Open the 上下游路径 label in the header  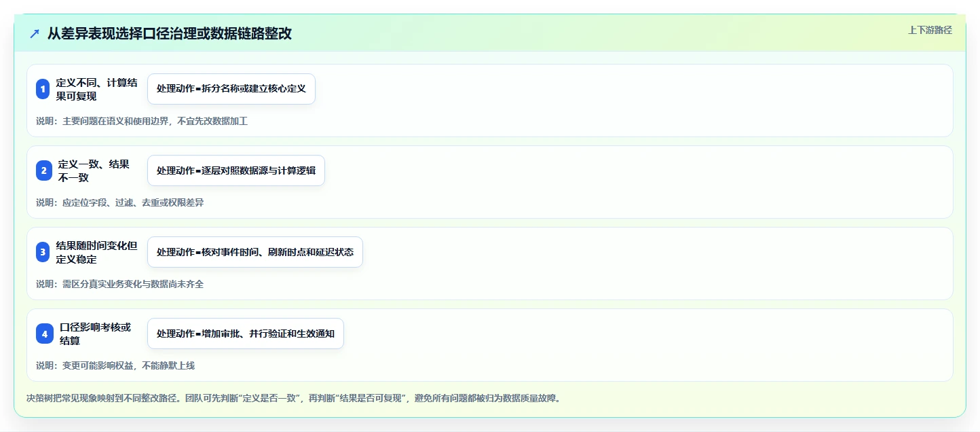click(x=930, y=30)
